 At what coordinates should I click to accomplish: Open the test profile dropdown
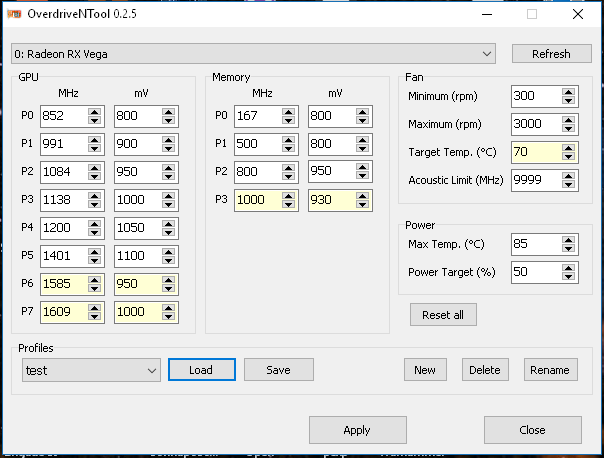91,370
